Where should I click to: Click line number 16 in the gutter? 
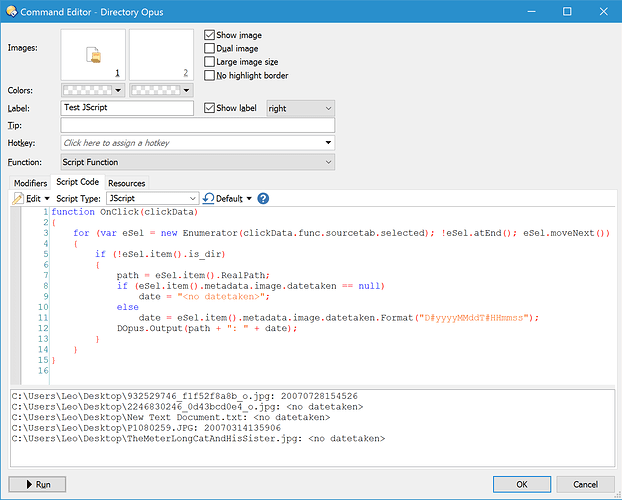43,371
